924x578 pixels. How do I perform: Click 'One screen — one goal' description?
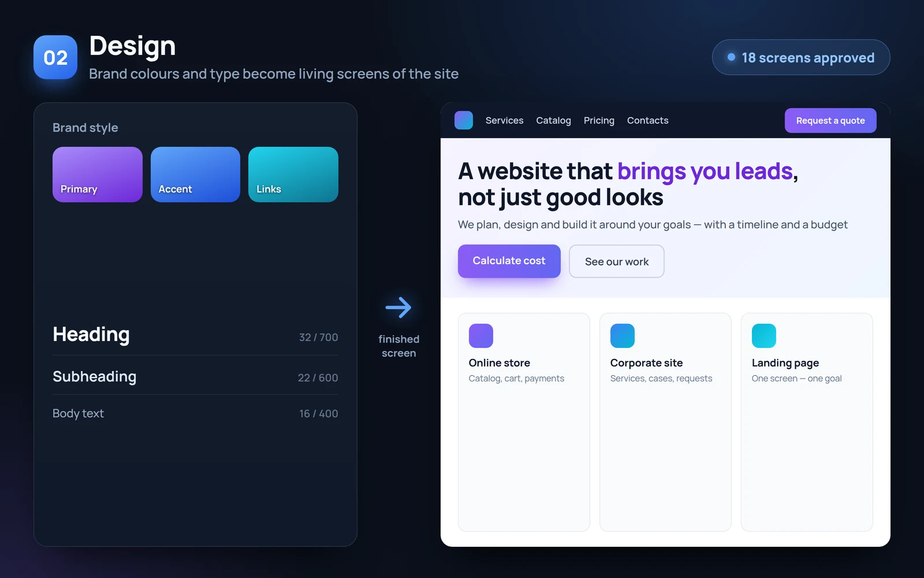point(797,378)
